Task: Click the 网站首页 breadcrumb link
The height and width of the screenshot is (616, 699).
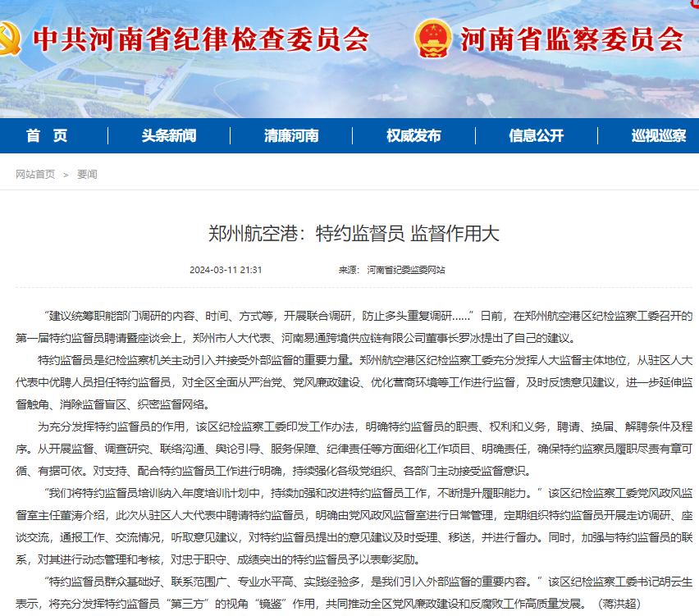Action: point(35,175)
